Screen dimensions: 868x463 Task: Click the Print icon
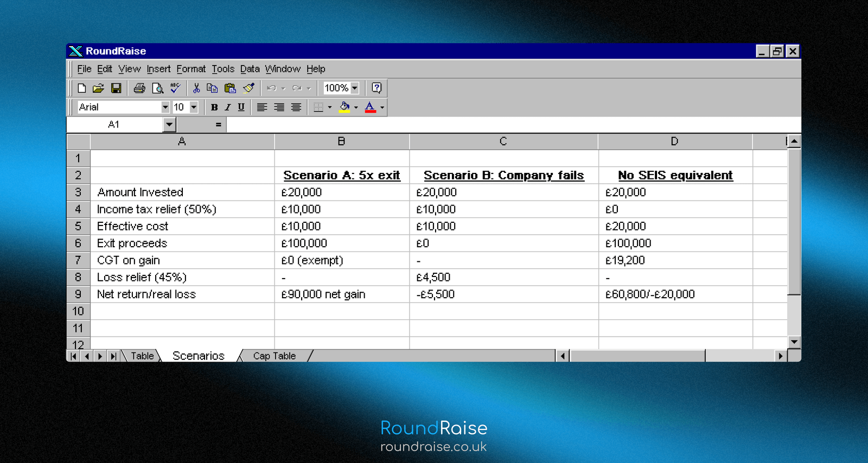(139, 88)
